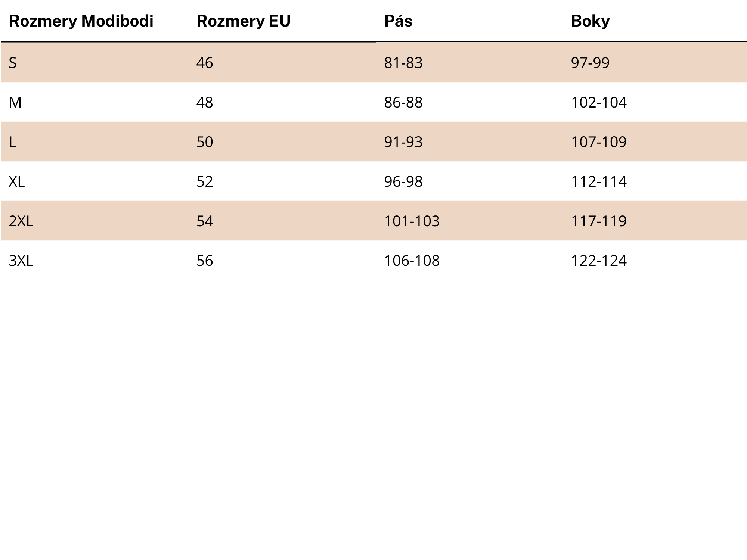Click the 2XL size label
747x560 pixels.
21,221
